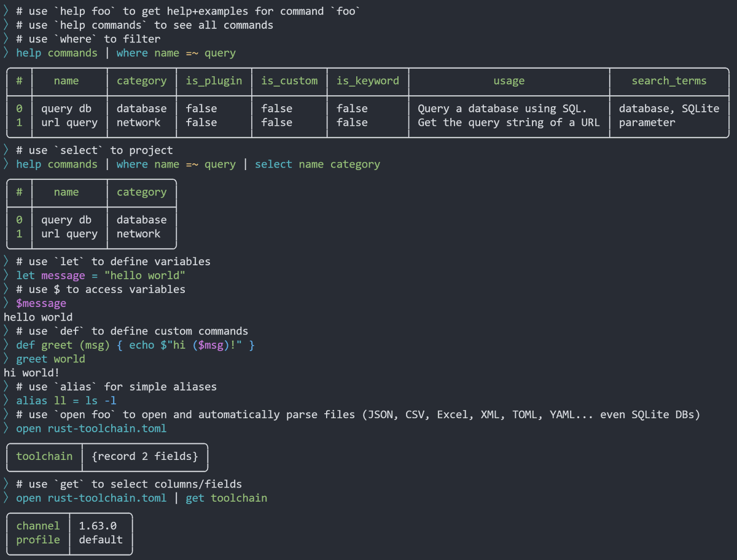Click the comment "use $ to access variables"
Image resolution: width=737 pixels, height=560 pixels.
tap(101, 289)
